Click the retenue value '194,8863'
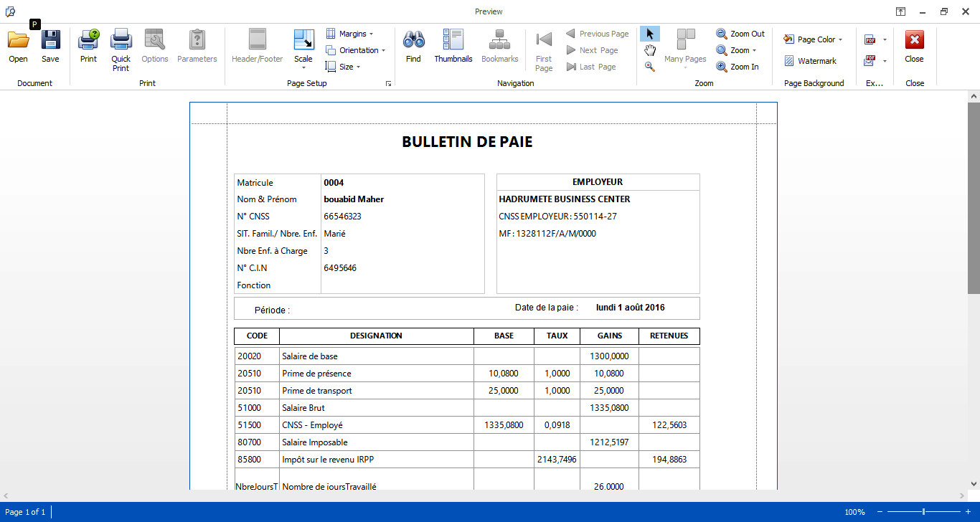Image resolution: width=980 pixels, height=522 pixels. click(669, 460)
